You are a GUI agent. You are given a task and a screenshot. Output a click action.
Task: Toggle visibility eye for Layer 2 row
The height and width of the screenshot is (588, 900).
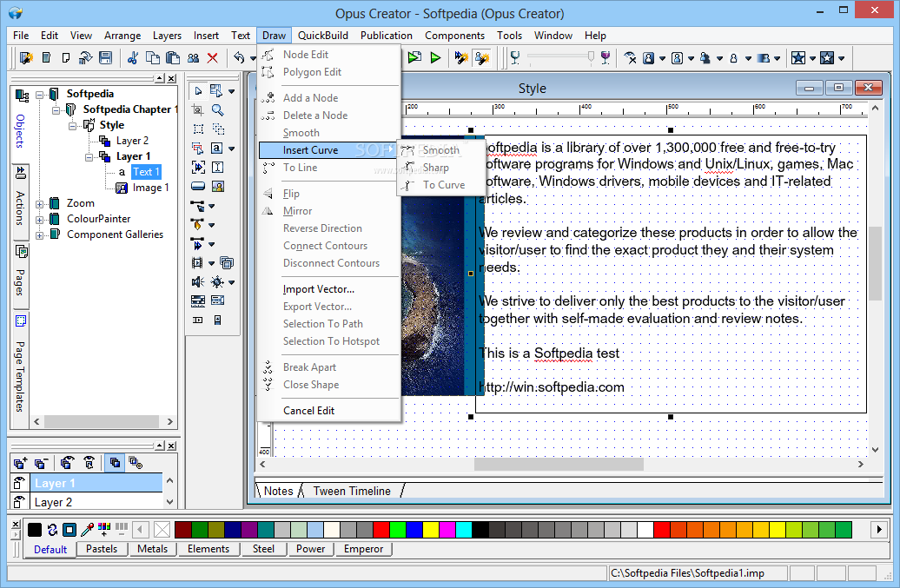(19, 502)
